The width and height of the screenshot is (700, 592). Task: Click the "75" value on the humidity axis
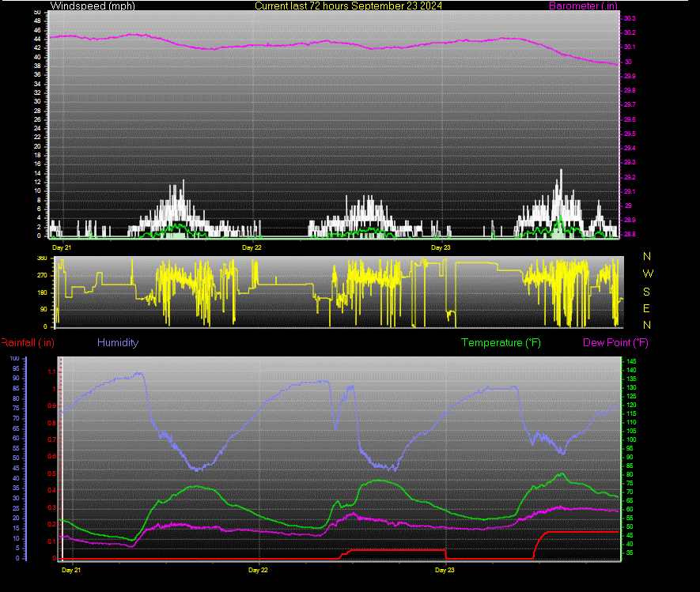pos(16,408)
